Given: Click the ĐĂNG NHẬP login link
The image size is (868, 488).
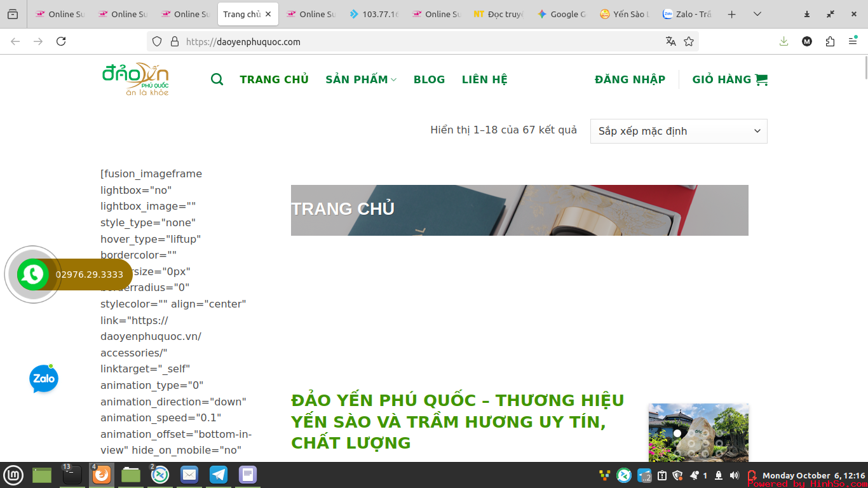Looking at the screenshot, I should coord(630,79).
